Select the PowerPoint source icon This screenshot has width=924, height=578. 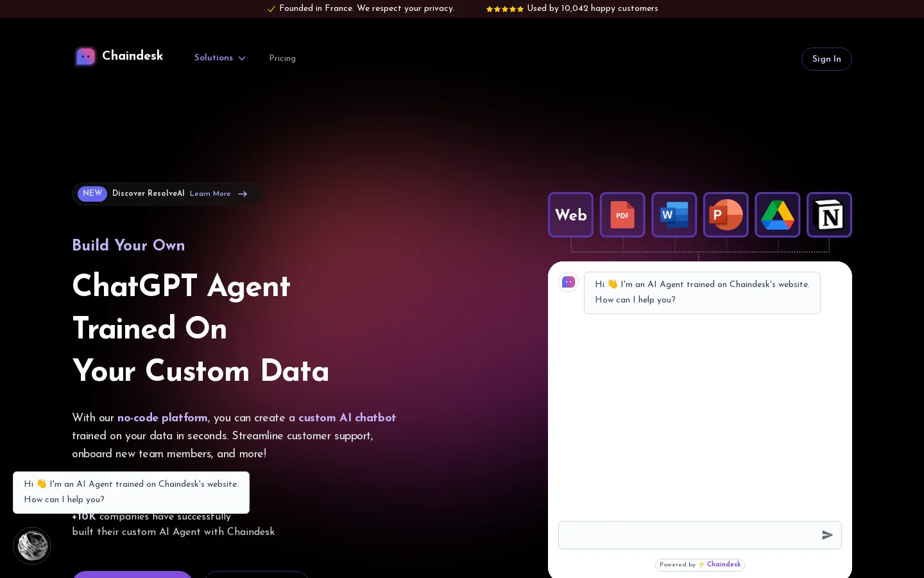point(726,215)
